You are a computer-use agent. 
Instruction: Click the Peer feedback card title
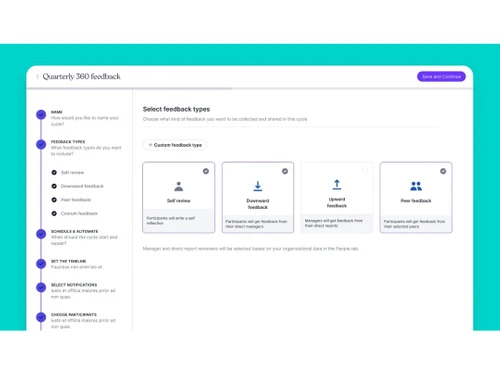pos(416,201)
